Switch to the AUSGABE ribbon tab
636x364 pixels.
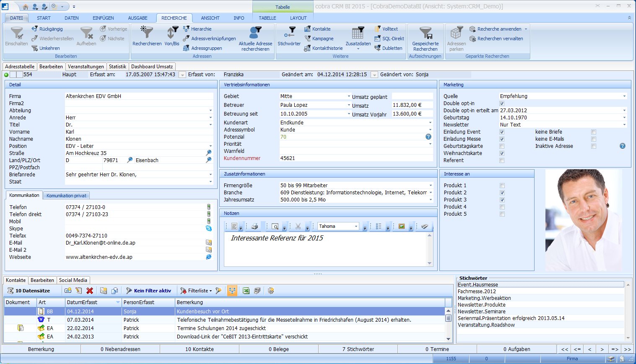pos(138,18)
